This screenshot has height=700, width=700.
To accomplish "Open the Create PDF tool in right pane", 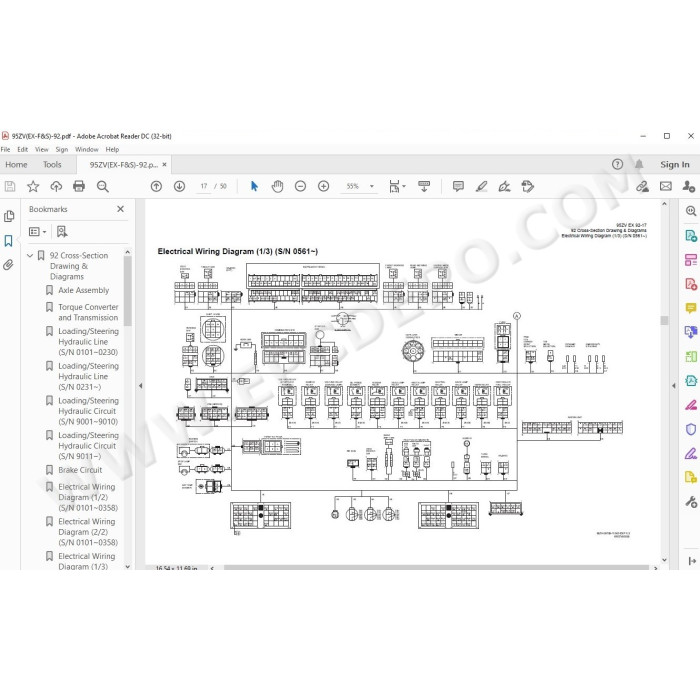I will (x=691, y=284).
